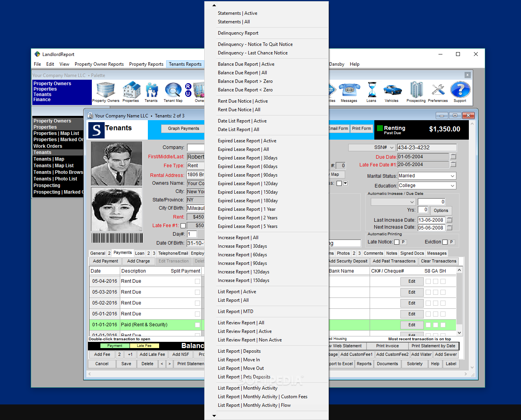
Task: Enable the Eviction automatic printing checkbox
Action: click(445, 242)
